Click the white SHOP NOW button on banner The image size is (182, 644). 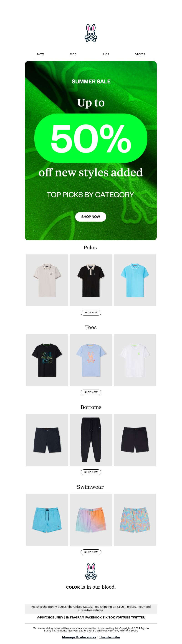91,217
